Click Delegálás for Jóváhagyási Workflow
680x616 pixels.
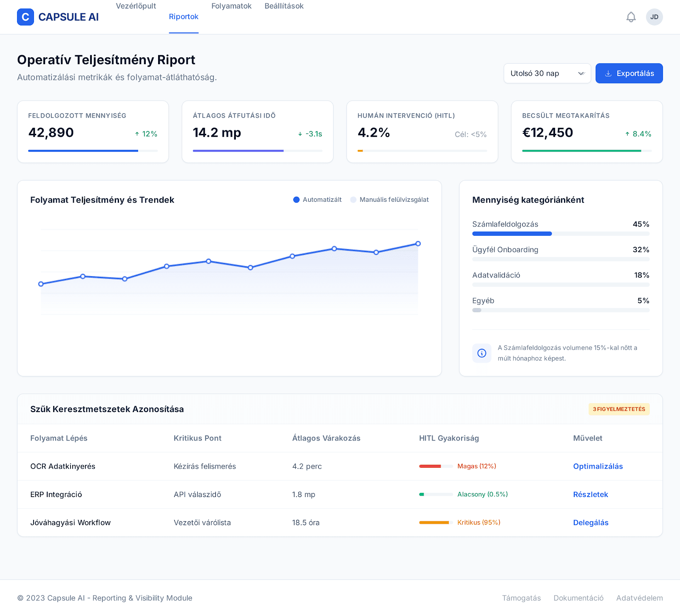pos(590,523)
